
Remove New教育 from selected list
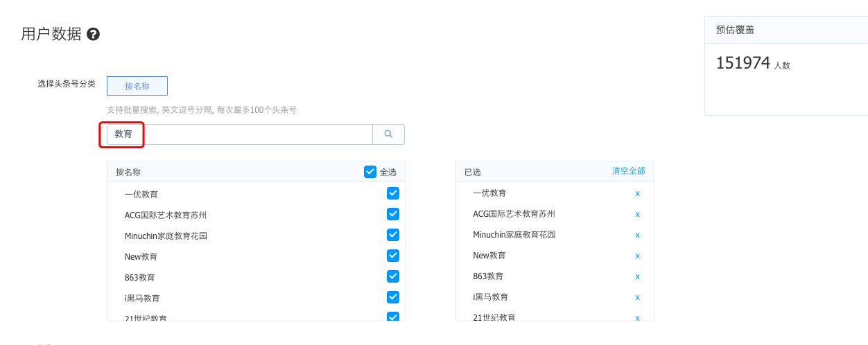click(637, 256)
